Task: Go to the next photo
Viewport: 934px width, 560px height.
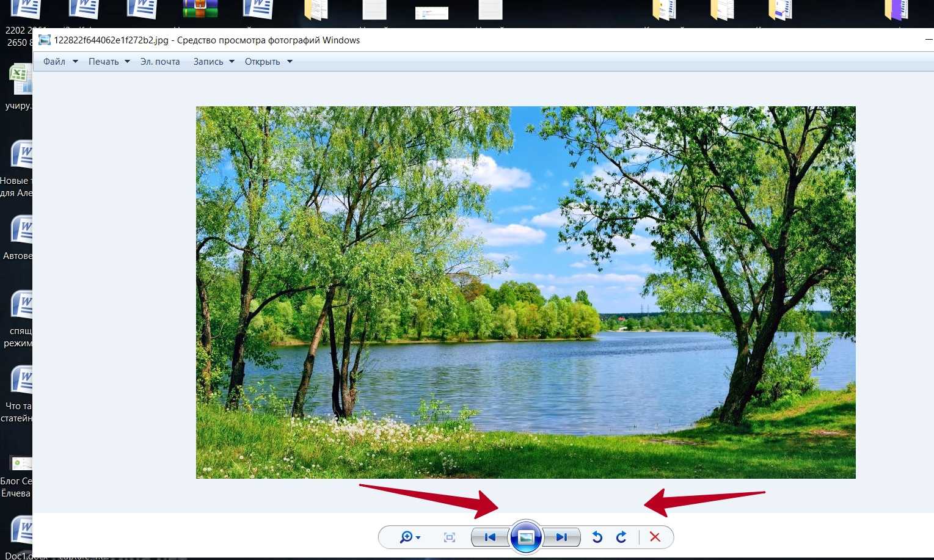Action: tap(561, 537)
